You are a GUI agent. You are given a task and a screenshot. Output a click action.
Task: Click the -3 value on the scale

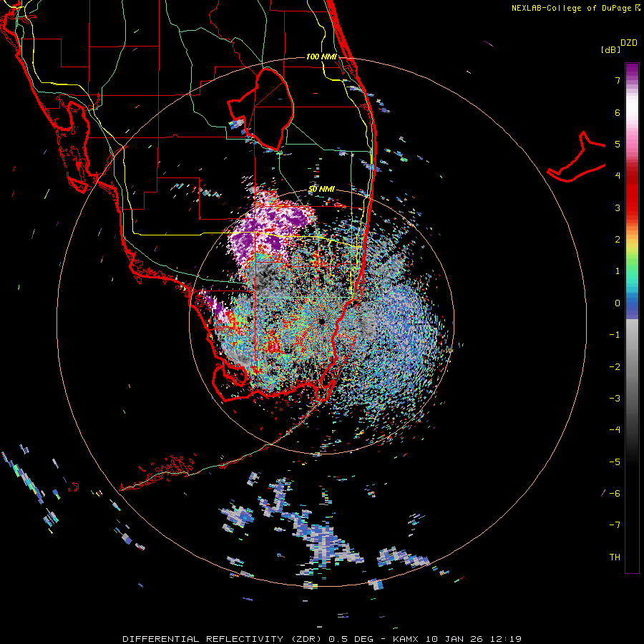coord(615,399)
